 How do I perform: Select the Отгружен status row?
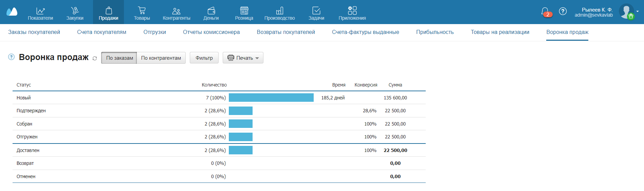[219, 137]
